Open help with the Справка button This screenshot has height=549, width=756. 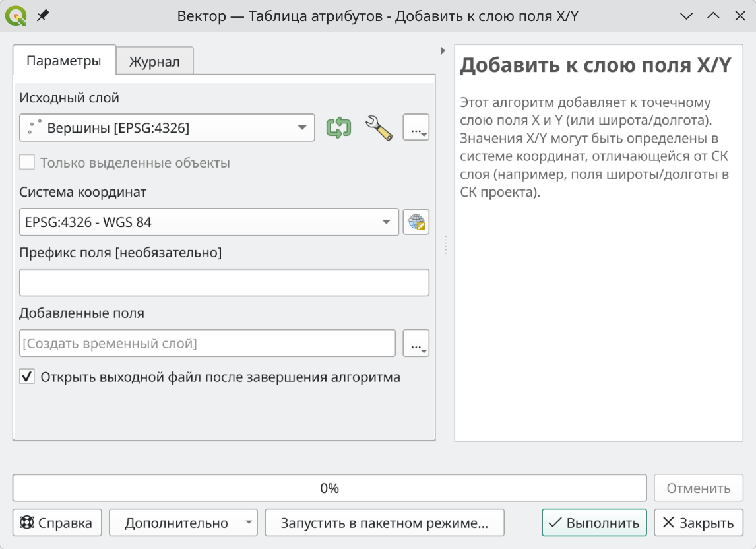57,523
